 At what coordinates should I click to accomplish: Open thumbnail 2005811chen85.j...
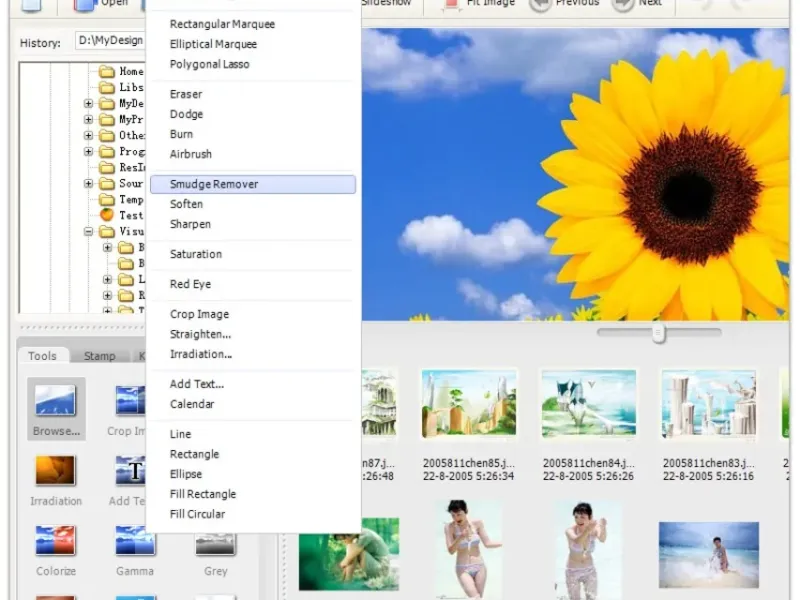(469, 404)
